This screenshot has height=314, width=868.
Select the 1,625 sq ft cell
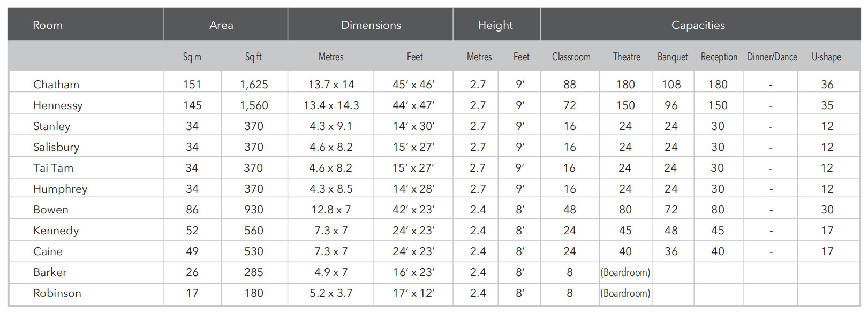254,85
